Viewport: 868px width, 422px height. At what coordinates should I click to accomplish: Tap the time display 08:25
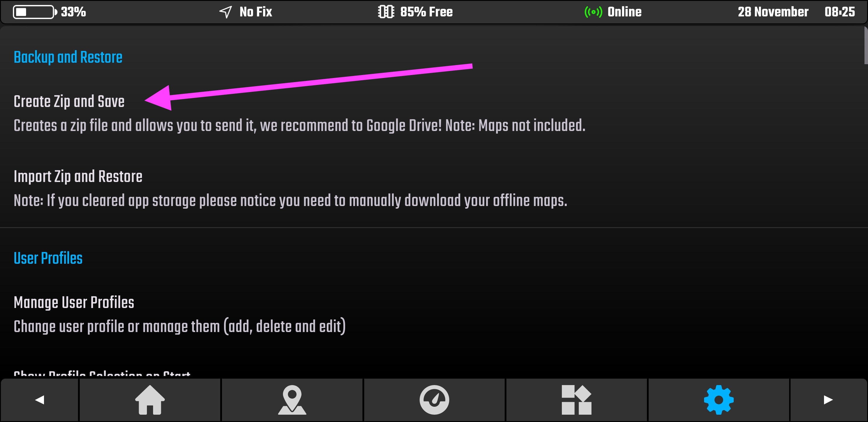point(840,12)
